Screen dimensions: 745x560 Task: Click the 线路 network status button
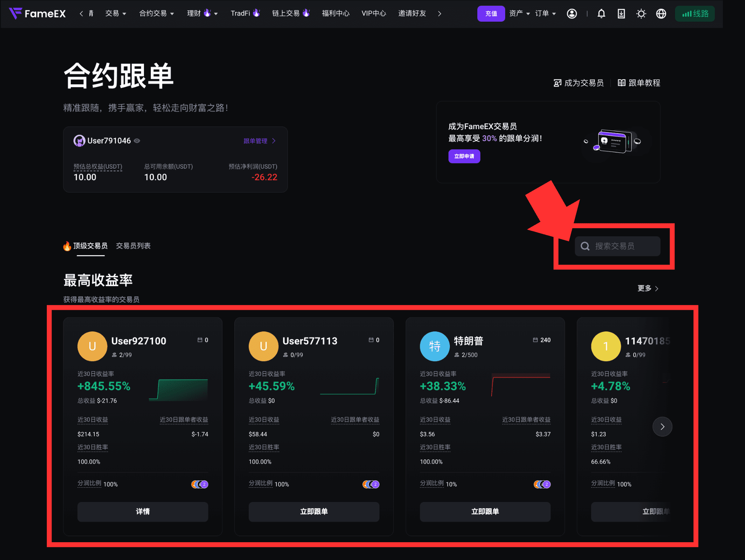695,14
